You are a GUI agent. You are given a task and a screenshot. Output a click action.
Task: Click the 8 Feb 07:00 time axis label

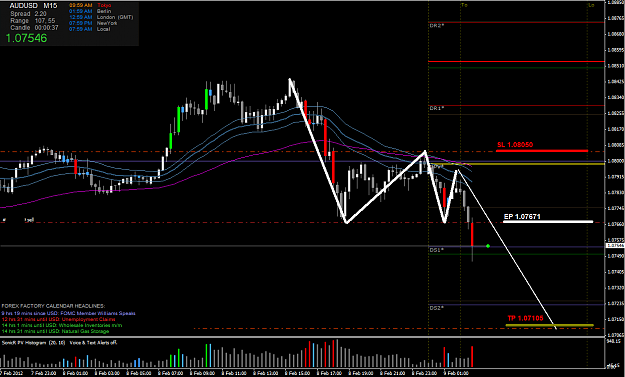(x=171, y=373)
